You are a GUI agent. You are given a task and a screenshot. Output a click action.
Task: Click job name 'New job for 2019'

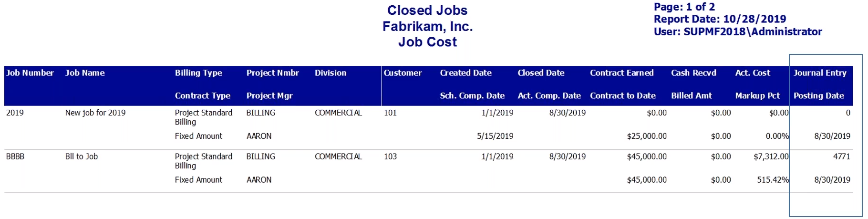pos(95,113)
